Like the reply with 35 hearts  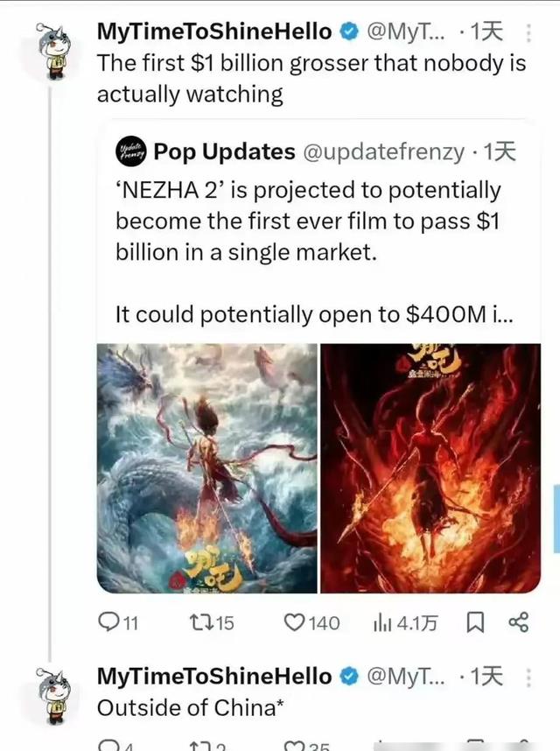pyautogui.click(x=306, y=745)
